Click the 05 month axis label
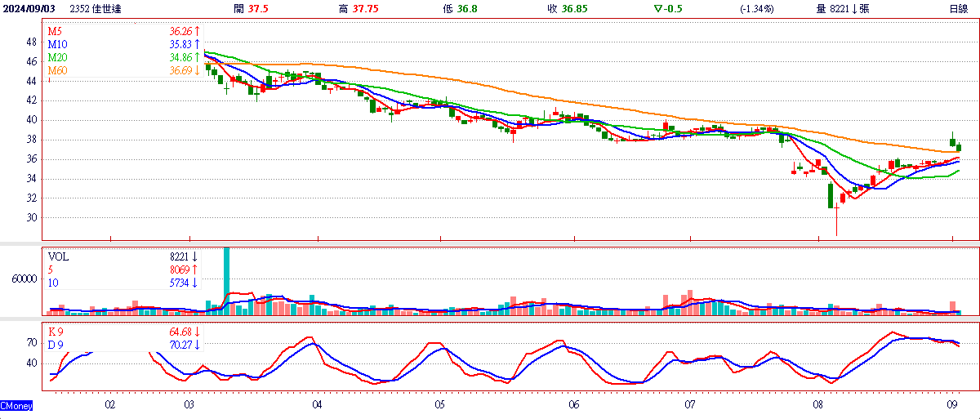This screenshot has height=419, width=980. tap(439, 404)
